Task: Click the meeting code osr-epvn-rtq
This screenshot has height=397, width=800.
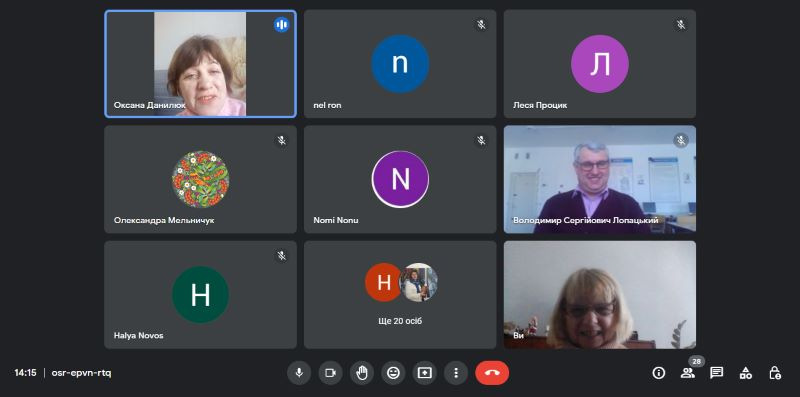Action: (x=82, y=373)
